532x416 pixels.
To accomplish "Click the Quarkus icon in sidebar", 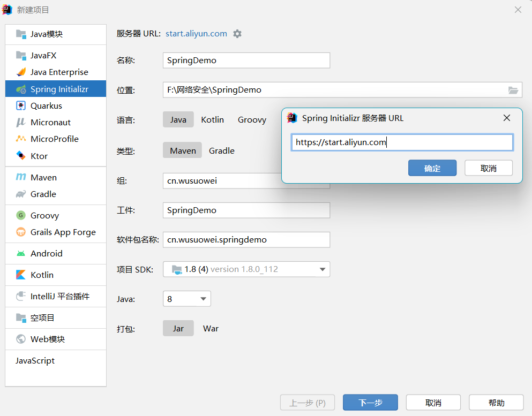I will 21,106.
